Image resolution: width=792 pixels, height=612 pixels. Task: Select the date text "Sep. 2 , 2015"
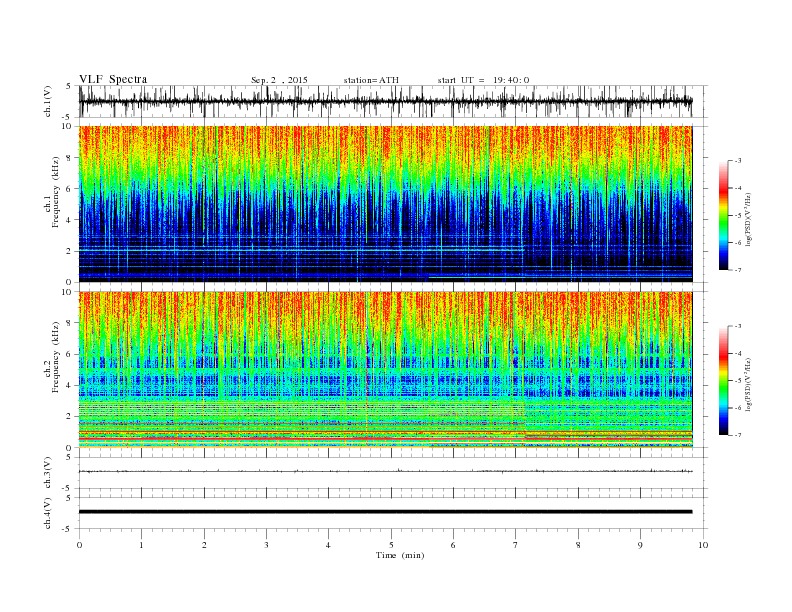click(x=279, y=80)
